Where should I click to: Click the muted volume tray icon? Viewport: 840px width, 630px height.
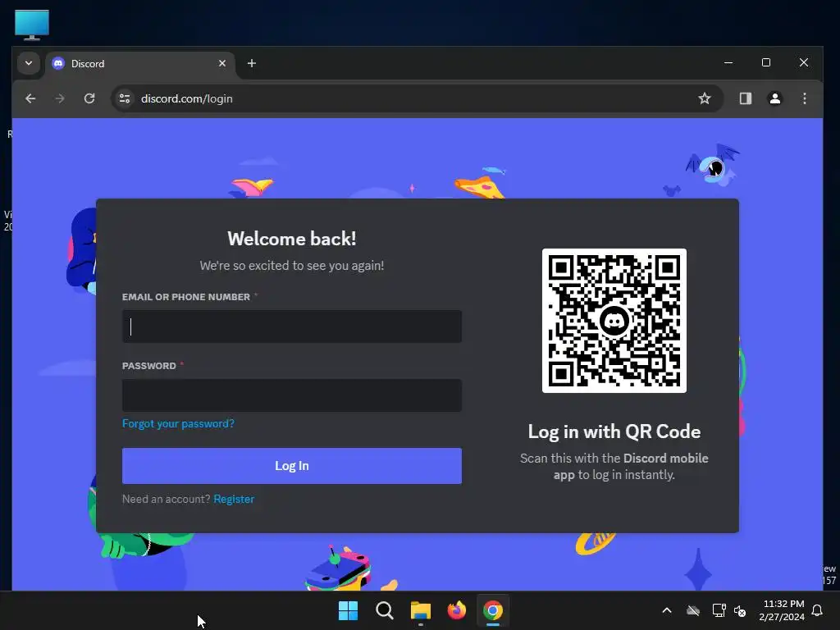[x=740, y=610]
